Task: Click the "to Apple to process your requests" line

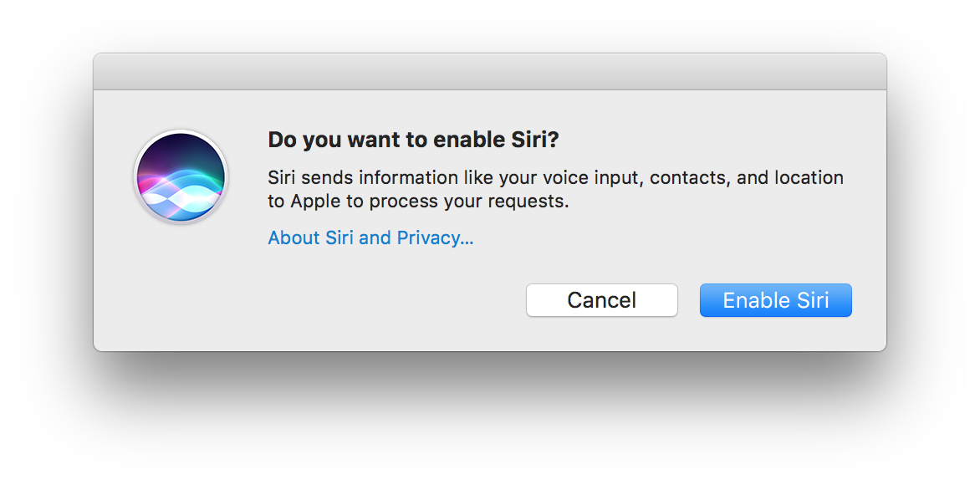Action: [x=418, y=202]
